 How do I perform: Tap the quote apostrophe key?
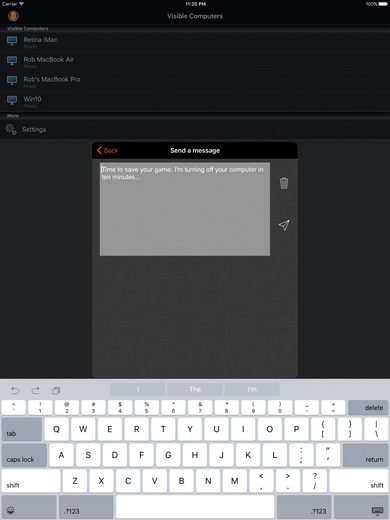point(328,455)
